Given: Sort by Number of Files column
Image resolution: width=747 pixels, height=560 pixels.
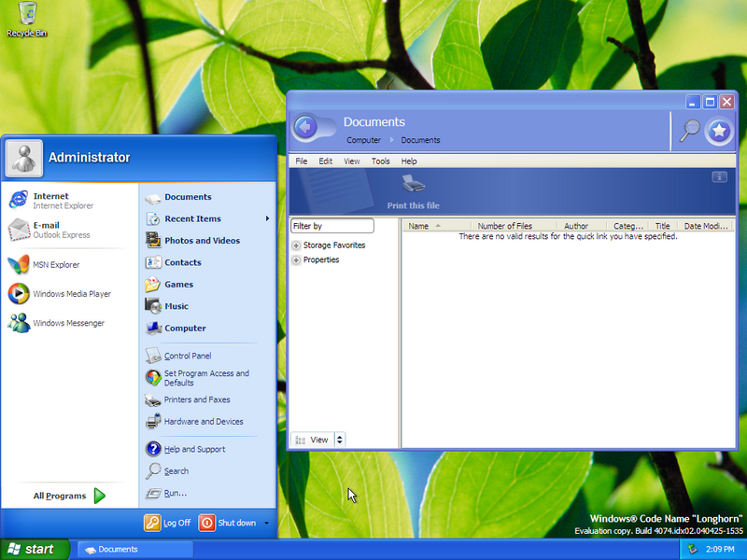Looking at the screenshot, I should [x=514, y=226].
